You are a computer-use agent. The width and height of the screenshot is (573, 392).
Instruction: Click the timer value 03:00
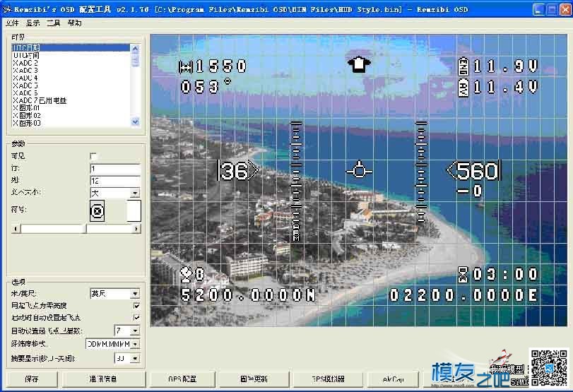(x=505, y=274)
